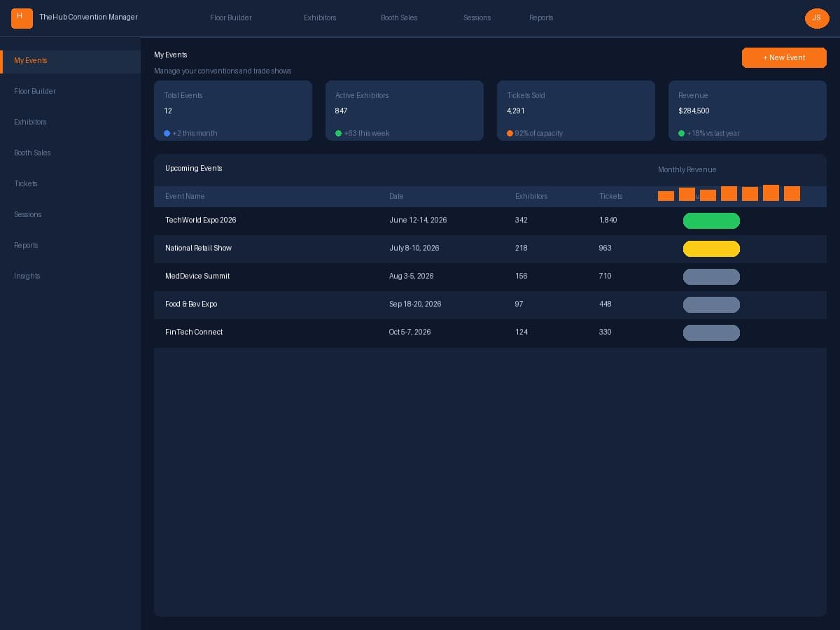Click the date Aug 3-5, 2026
Image resolution: width=840 pixels, height=630 pixels.
pyautogui.click(x=412, y=276)
